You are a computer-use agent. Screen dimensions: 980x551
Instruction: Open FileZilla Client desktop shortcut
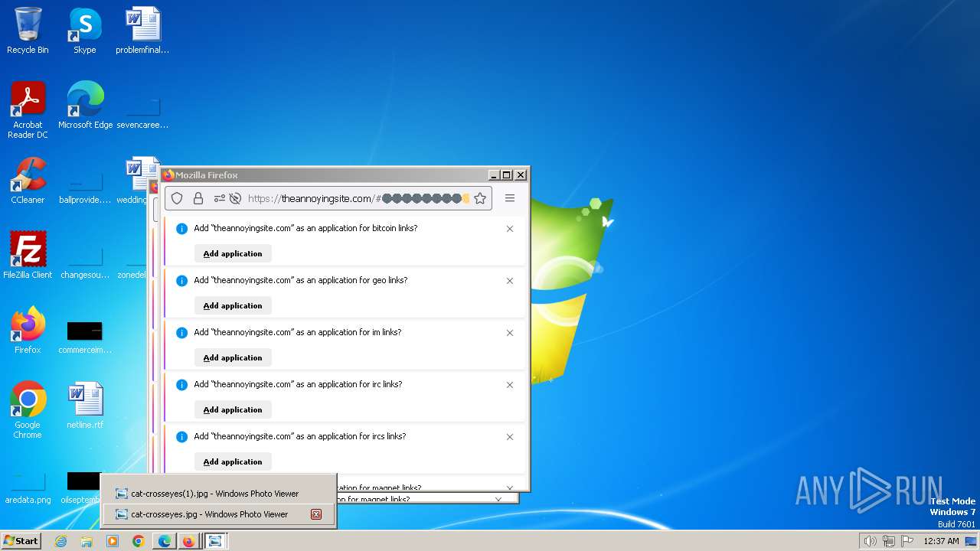(28, 256)
